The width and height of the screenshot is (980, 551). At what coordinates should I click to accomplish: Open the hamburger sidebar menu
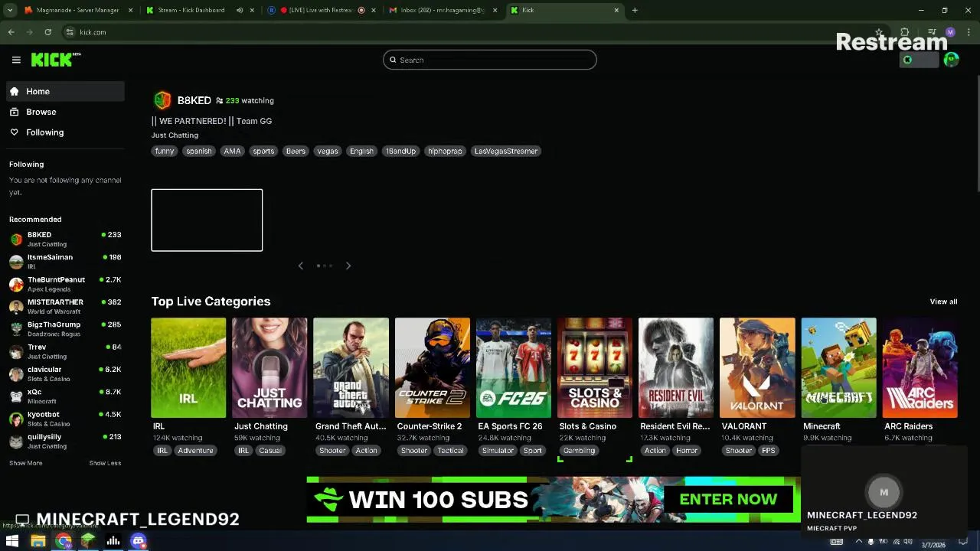(x=16, y=60)
